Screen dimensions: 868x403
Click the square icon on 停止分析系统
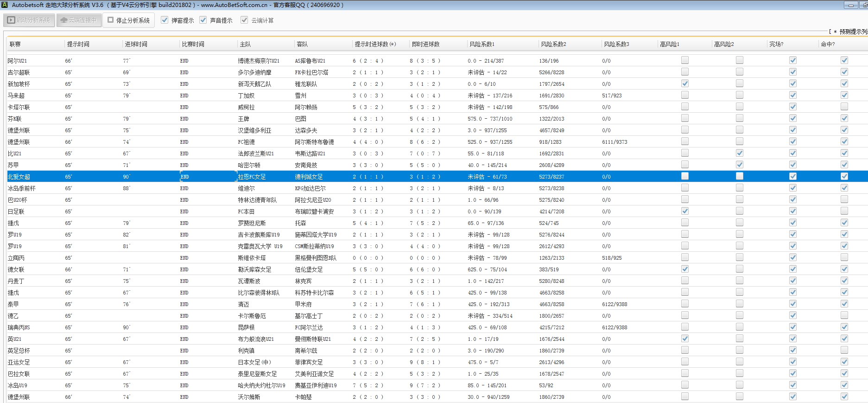110,20
